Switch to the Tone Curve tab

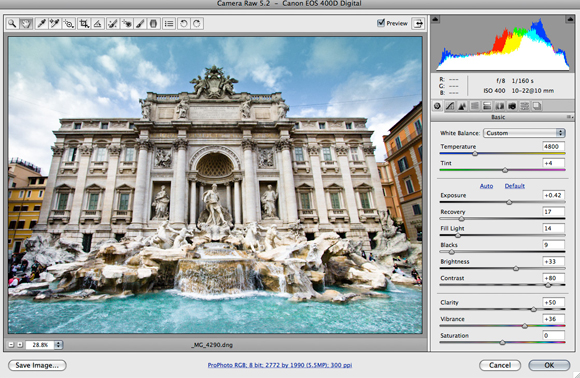pos(450,107)
